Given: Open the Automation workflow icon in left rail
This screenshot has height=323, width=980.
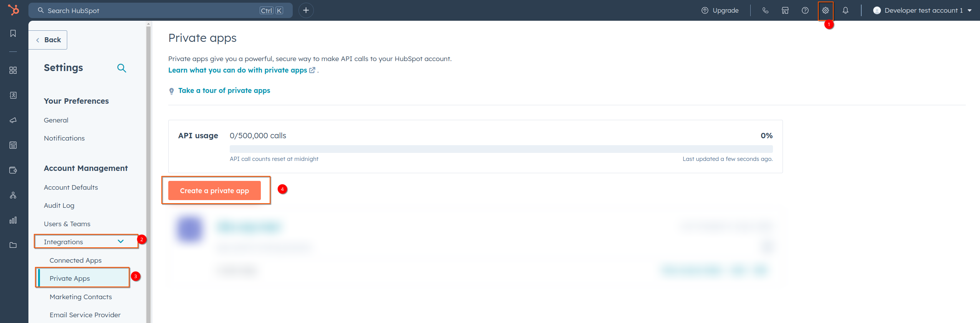Looking at the screenshot, I should tap(13, 195).
